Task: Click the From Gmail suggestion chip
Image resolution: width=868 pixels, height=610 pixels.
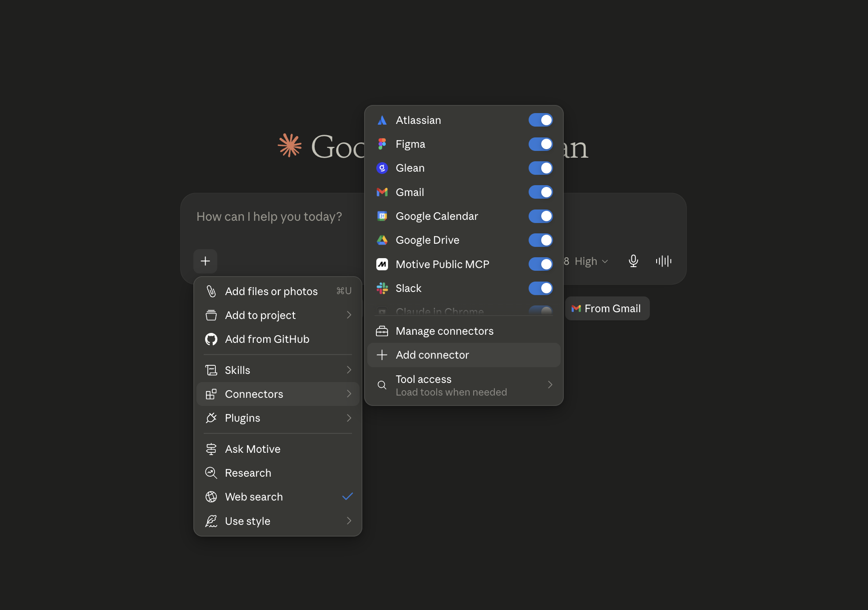Action: coord(608,309)
